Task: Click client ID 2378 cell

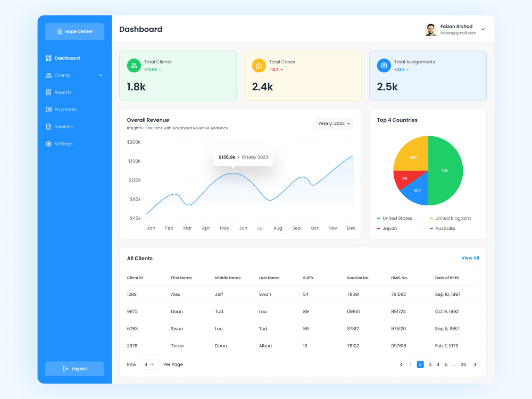Action: pos(132,346)
